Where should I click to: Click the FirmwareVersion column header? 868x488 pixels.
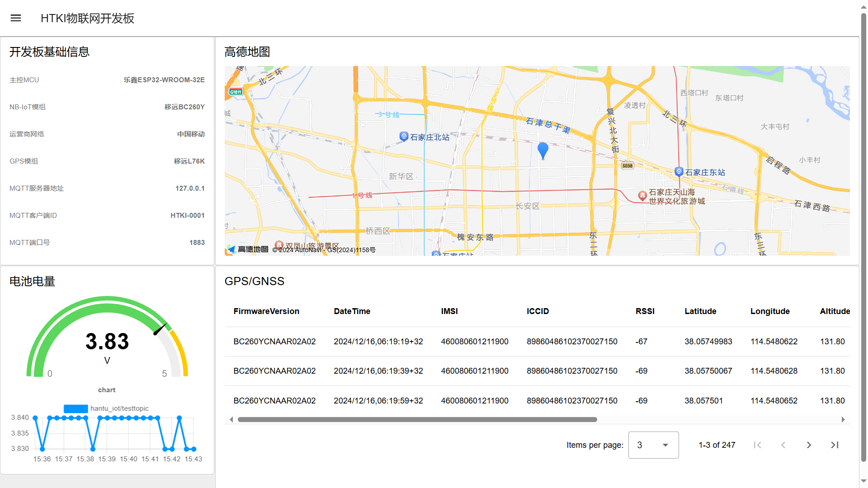coord(266,311)
